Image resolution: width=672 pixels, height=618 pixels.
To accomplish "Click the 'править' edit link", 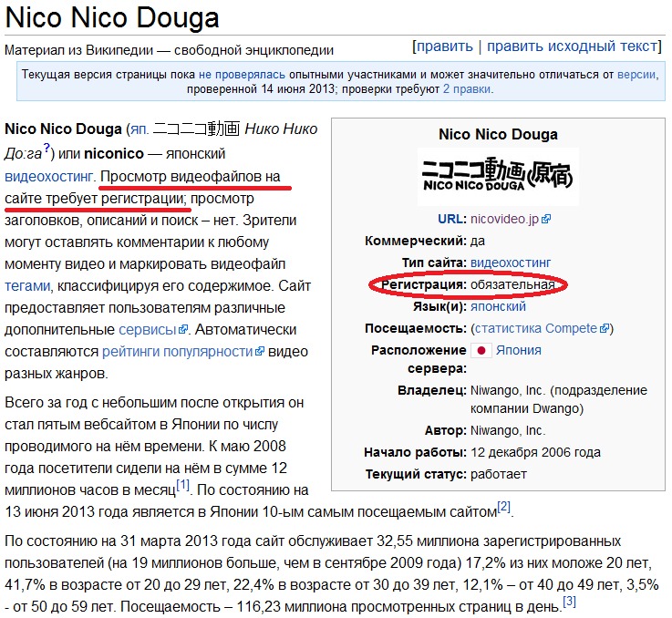I will (x=444, y=46).
